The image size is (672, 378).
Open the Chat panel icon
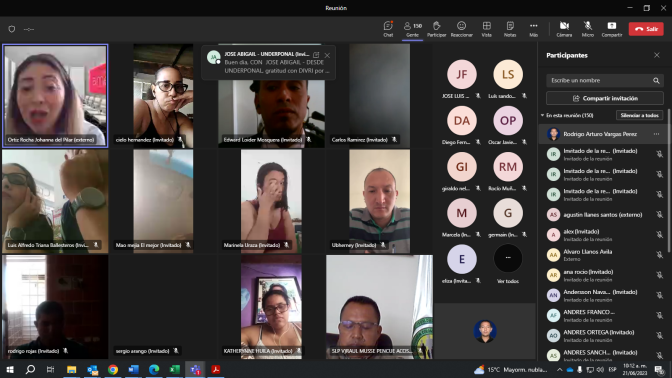click(388, 29)
